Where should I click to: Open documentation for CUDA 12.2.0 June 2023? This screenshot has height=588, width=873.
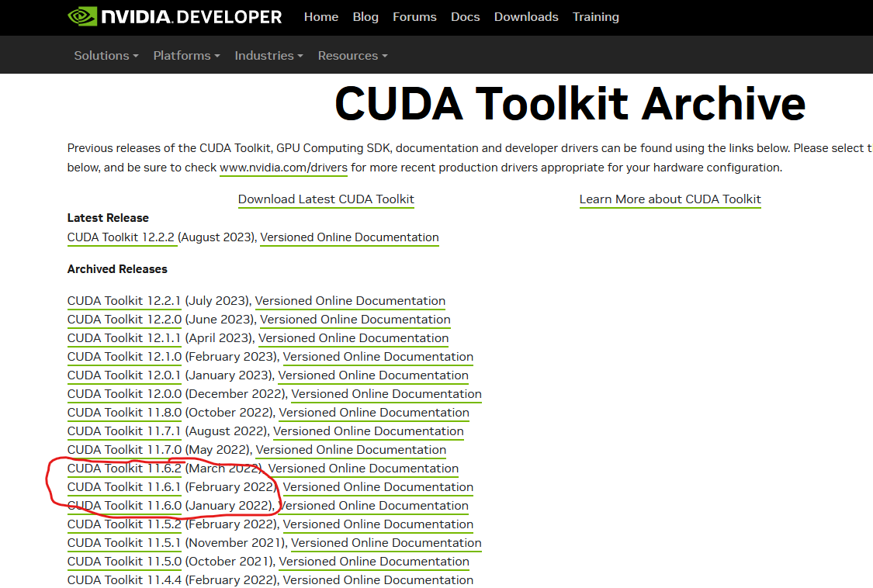(x=355, y=320)
